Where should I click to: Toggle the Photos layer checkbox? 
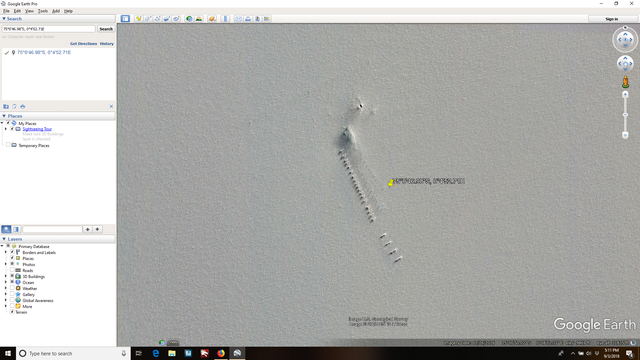(x=12, y=264)
